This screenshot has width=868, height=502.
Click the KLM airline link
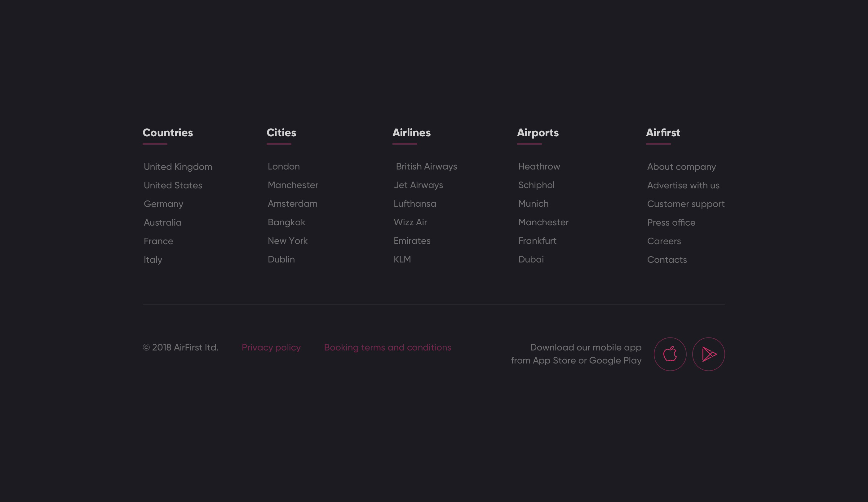point(402,259)
